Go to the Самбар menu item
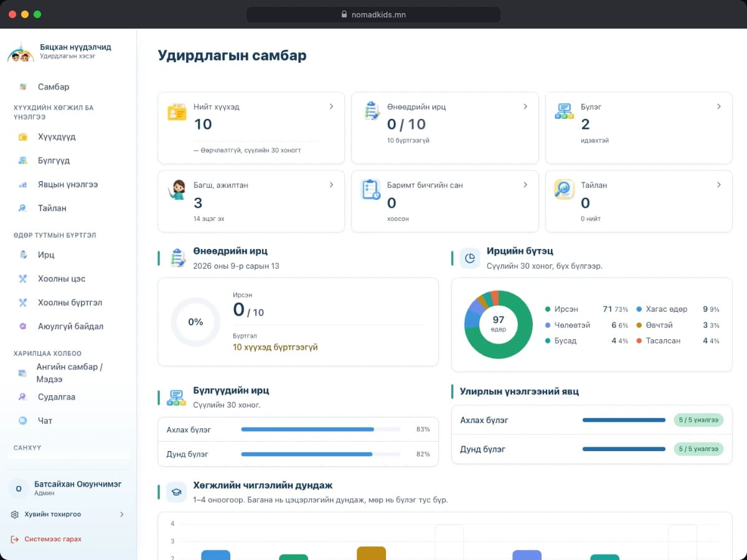Viewport: 747px width, 560px height. pyautogui.click(x=68, y=86)
